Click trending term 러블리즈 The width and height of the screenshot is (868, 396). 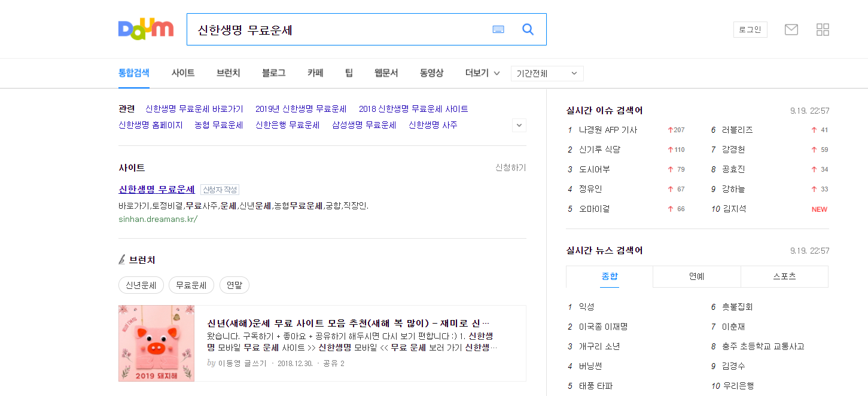click(x=738, y=130)
